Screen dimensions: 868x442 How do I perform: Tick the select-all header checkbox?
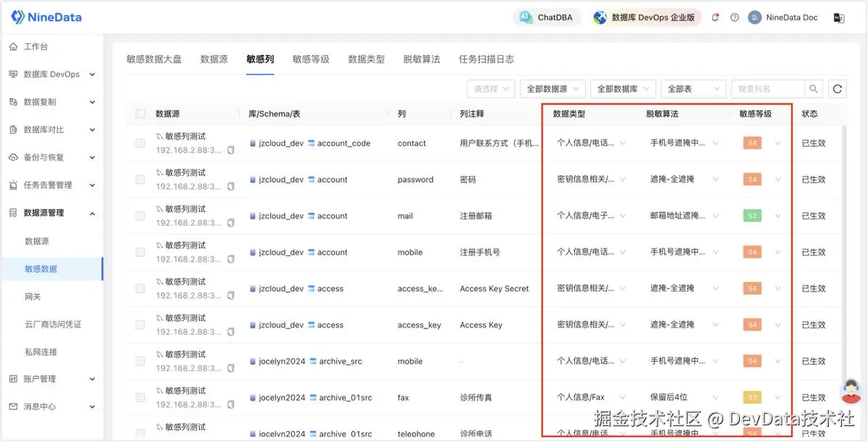[x=140, y=114]
